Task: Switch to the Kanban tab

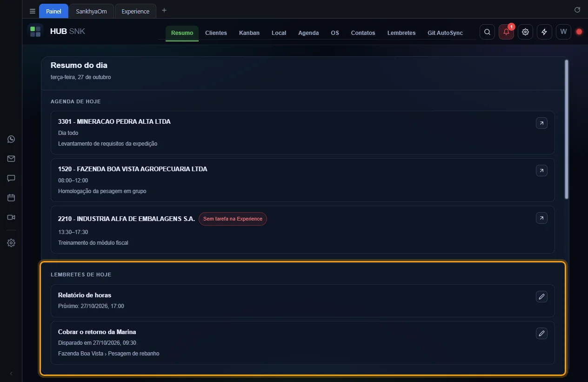Action: tap(249, 33)
